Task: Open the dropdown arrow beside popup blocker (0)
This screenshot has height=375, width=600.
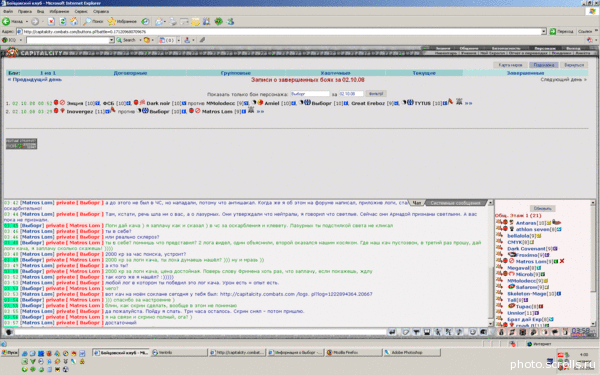Action: pyautogui.click(x=179, y=40)
